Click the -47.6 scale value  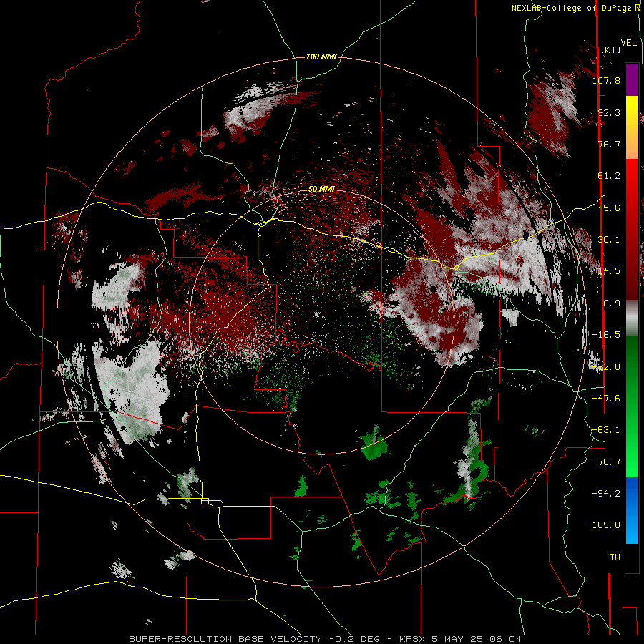click(x=606, y=399)
